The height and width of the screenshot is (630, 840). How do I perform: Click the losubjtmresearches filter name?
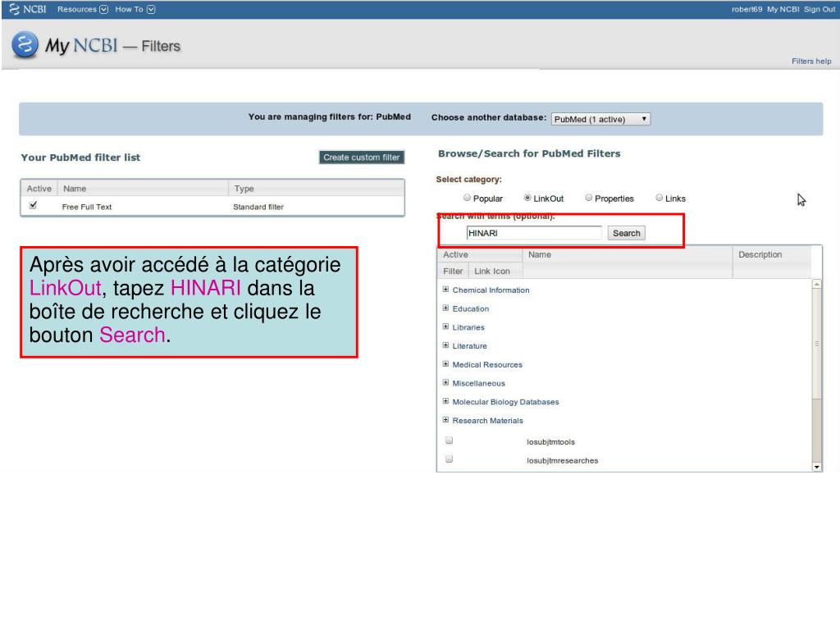pyautogui.click(x=562, y=461)
